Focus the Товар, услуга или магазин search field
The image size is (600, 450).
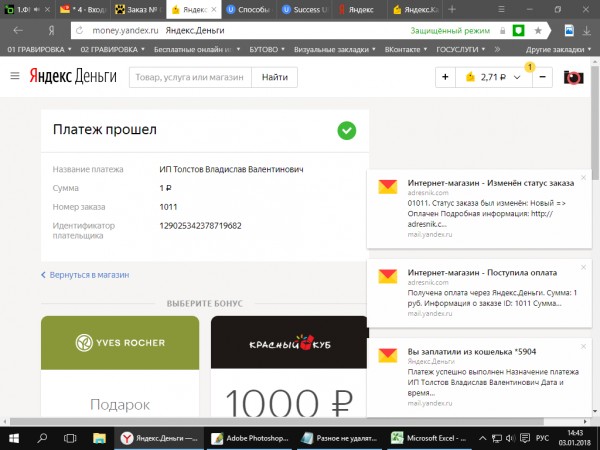point(190,77)
